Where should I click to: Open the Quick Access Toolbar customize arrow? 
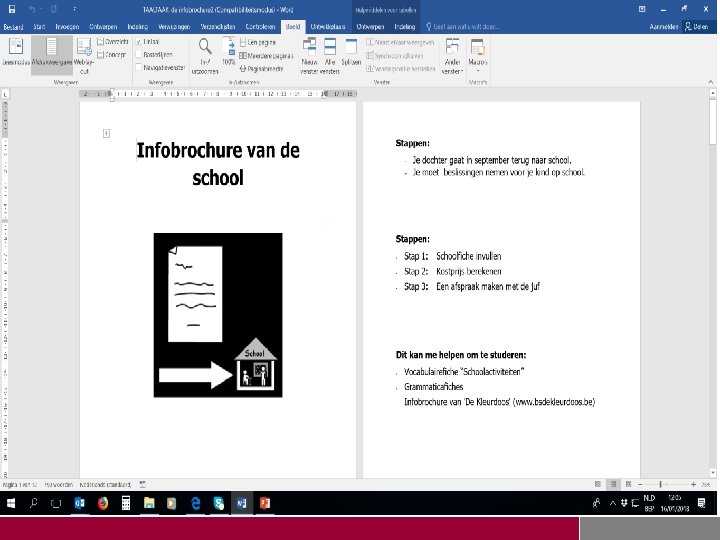point(74,9)
